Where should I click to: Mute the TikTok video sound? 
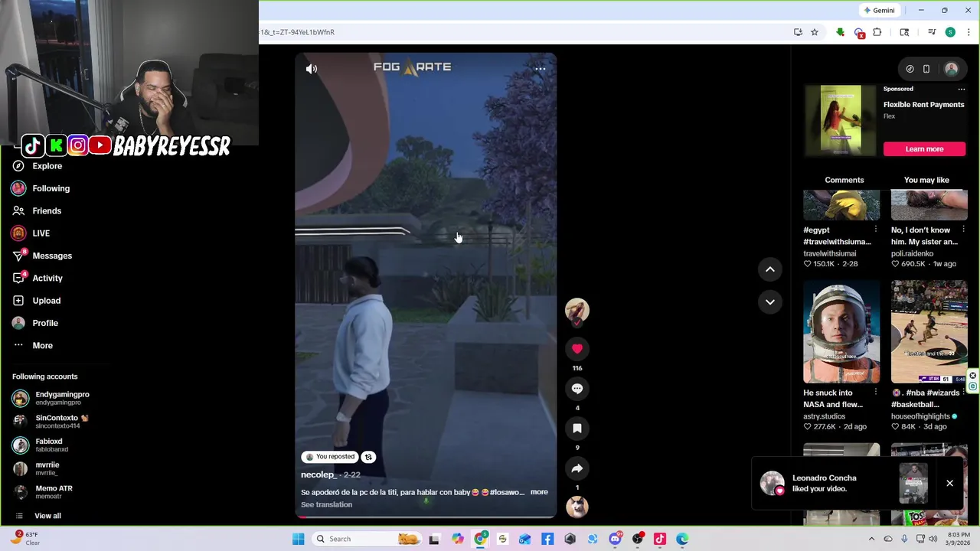[x=312, y=69]
